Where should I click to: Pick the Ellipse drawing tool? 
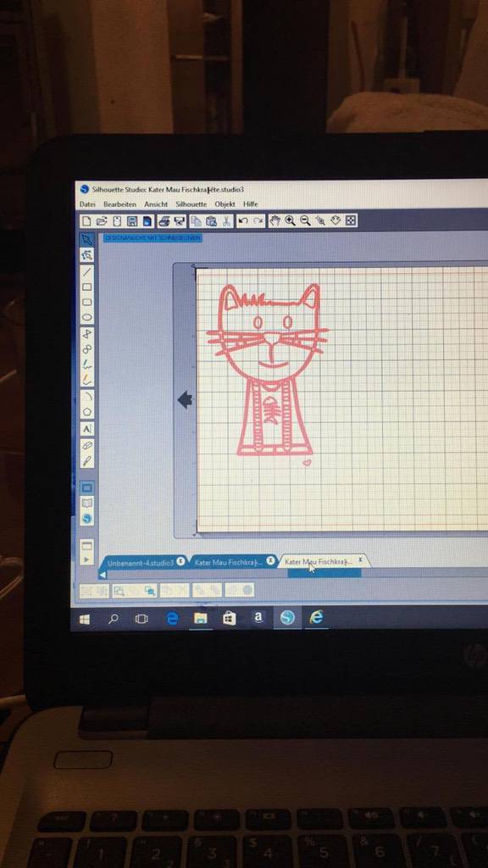click(x=87, y=318)
